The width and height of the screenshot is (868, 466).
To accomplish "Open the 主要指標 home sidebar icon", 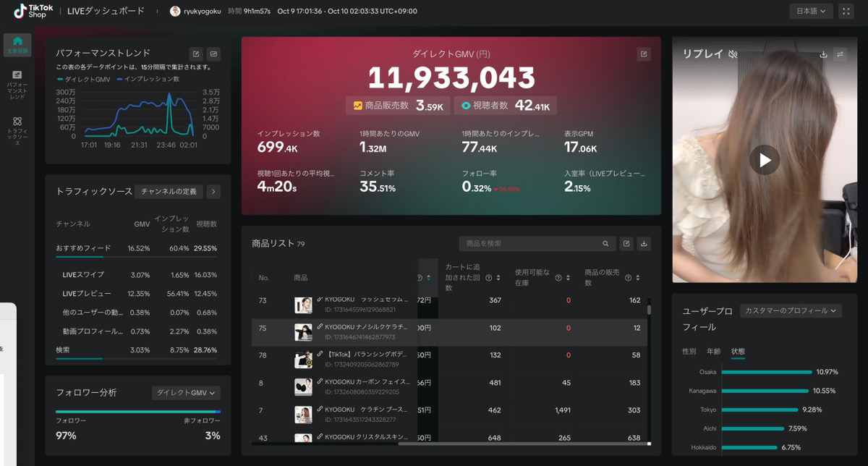I will coord(17,44).
